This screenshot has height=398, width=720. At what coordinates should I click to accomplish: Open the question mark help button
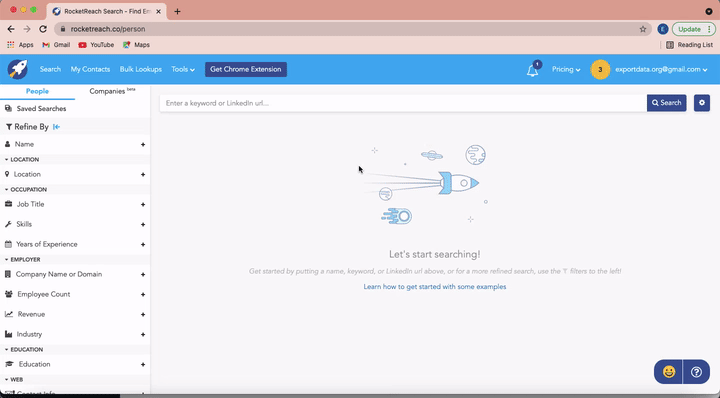pyautogui.click(x=696, y=371)
